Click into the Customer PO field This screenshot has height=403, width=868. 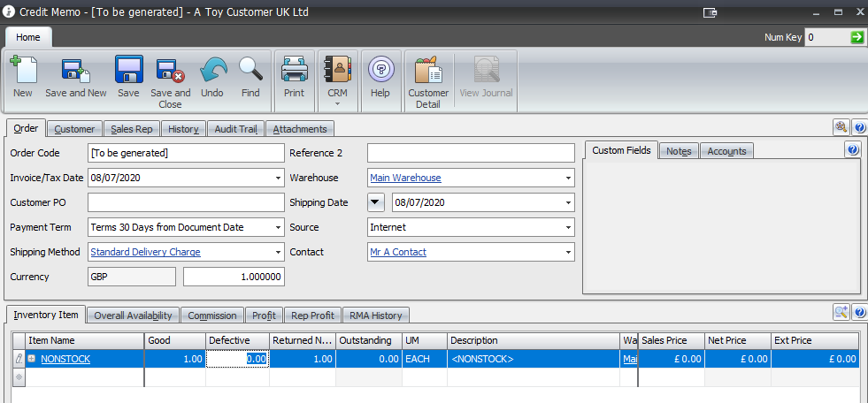coord(186,202)
